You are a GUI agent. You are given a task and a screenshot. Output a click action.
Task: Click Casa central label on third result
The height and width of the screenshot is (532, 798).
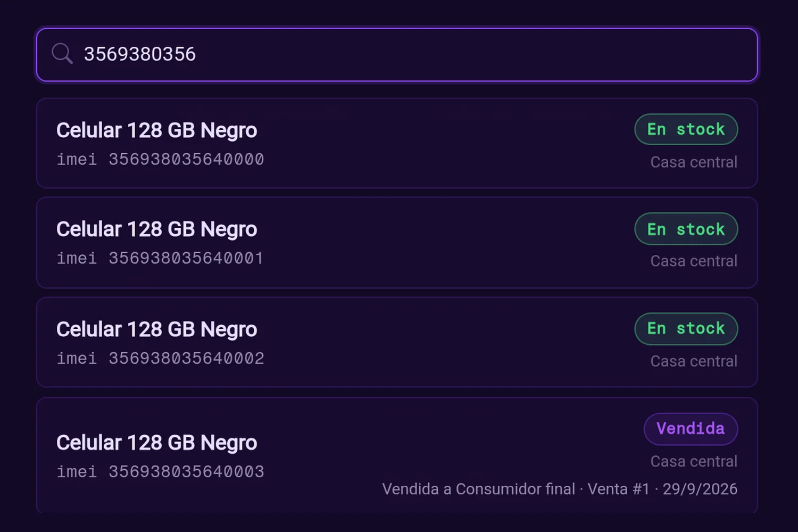pos(694,361)
